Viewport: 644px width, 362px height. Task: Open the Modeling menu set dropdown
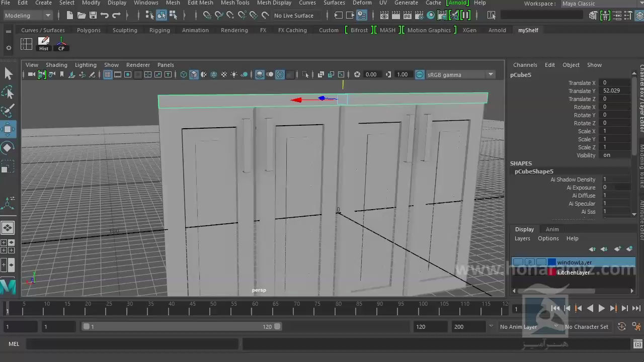coord(28,16)
